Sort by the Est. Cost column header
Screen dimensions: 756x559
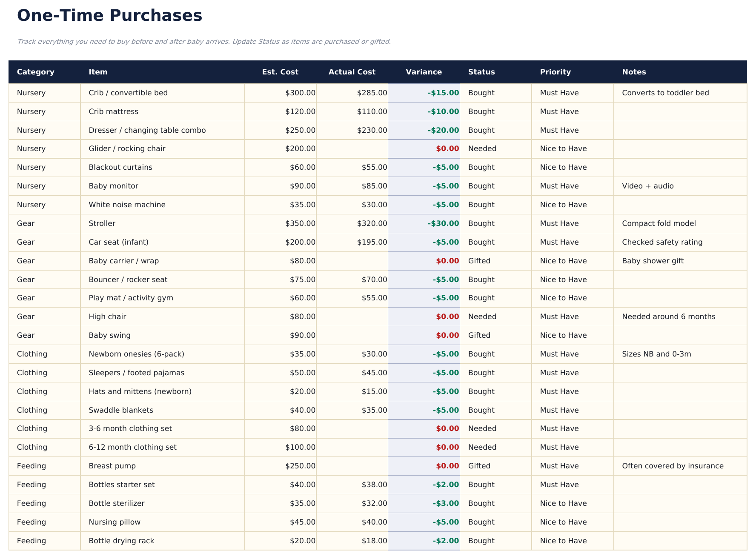tap(280, 72)
